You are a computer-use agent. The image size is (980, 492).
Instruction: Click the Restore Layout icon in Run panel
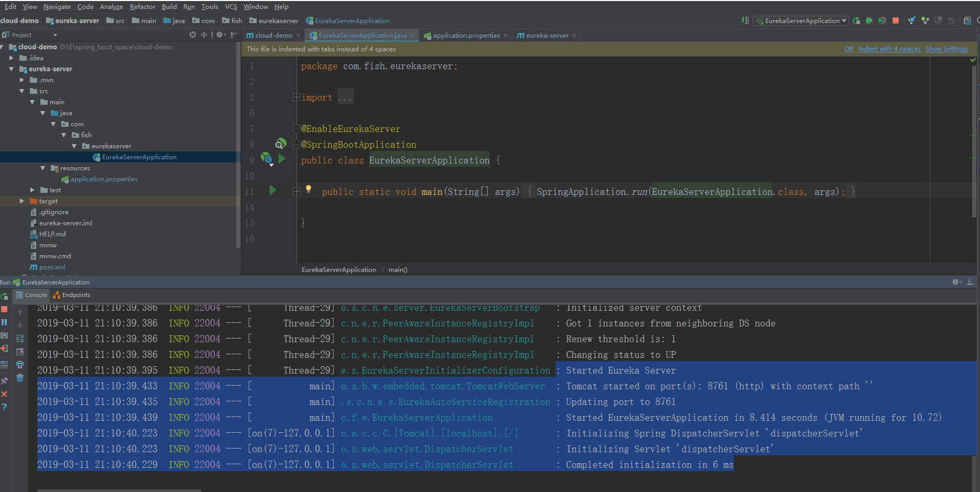[4, 364]
